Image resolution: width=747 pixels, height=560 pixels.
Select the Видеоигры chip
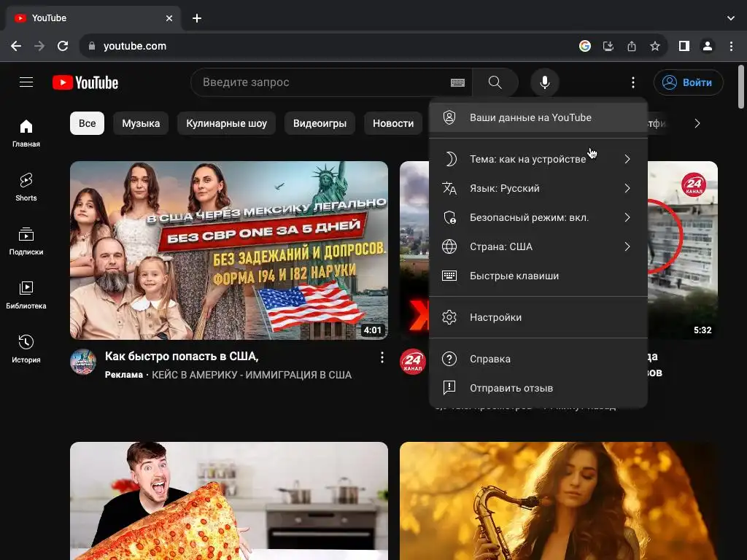coord(320,123)
